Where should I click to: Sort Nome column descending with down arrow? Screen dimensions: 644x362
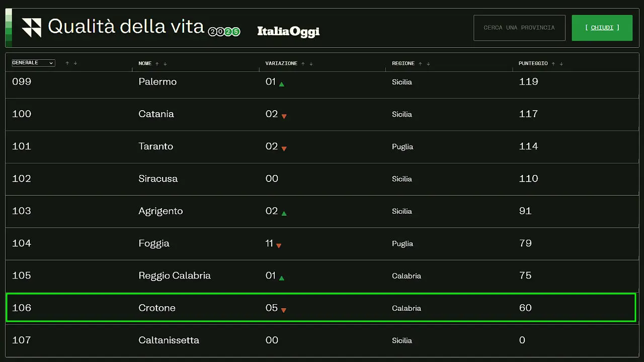[x=165, y=64]
